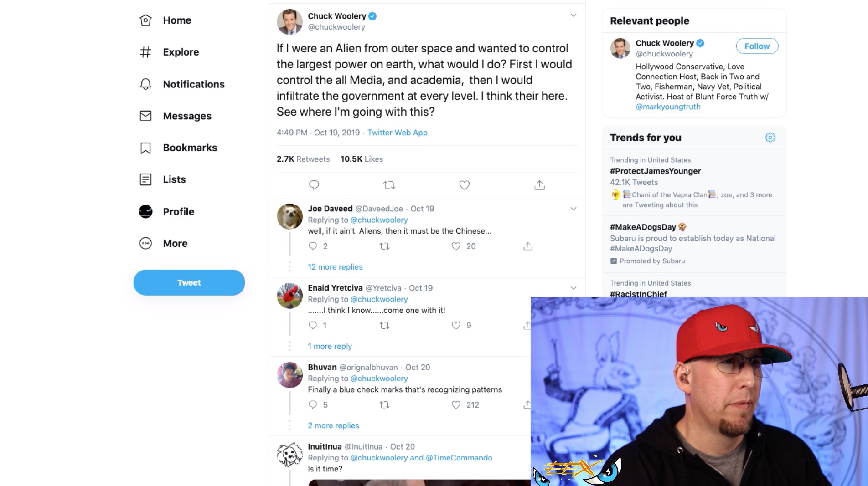Retweet Bhuvan's reply
868x486 pixels.
pos(384,404)
